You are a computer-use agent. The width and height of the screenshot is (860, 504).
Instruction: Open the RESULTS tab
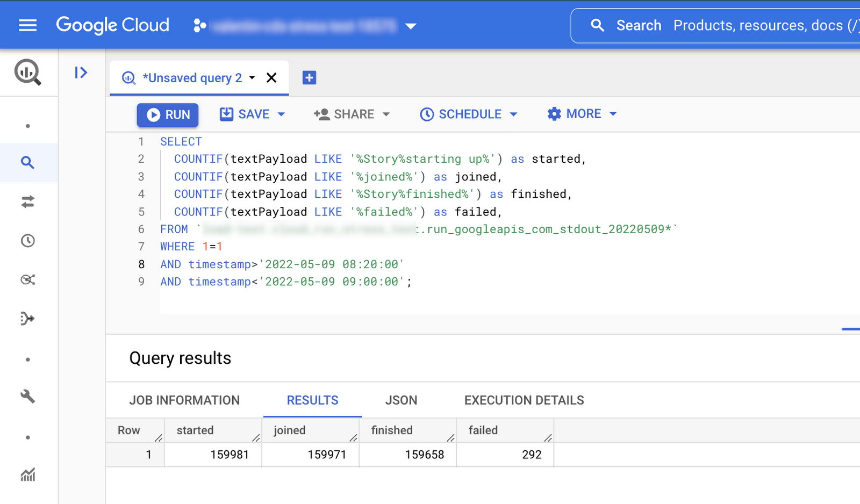point(312,400)
